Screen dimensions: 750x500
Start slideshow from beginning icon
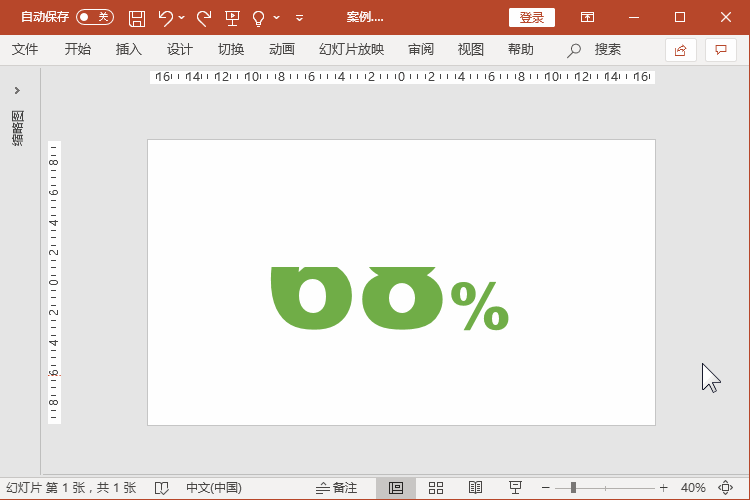coord(232,18)
